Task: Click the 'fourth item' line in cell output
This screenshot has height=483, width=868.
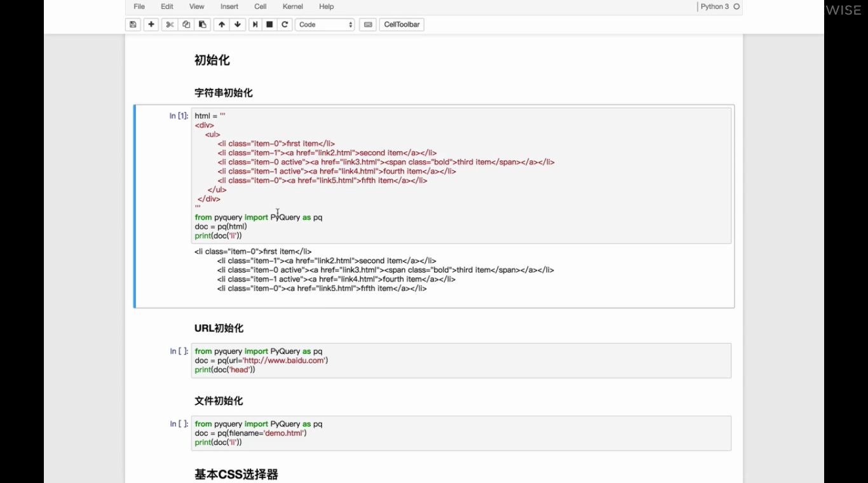Action: 336,279
